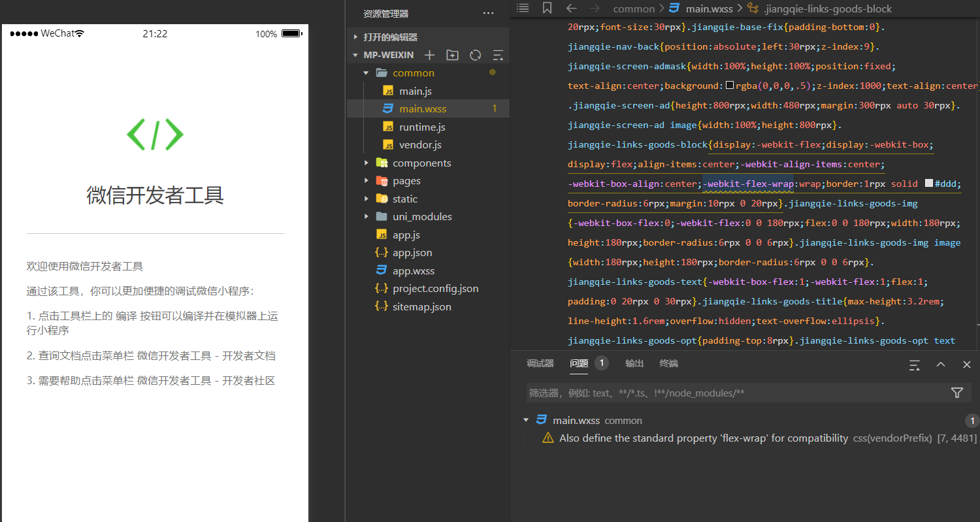This screenshot has height=522, width=980.
Task: Expand the uni_modules folder
Action: [x=367, y=216]
